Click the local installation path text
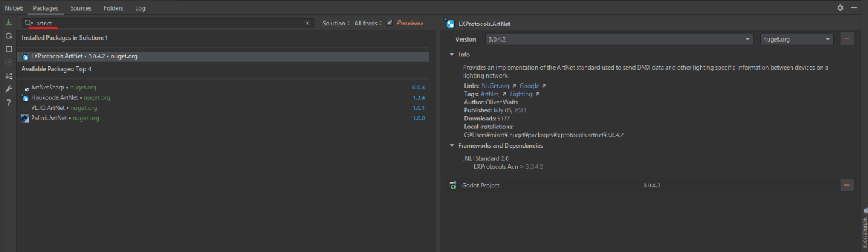The width and height of the screenshot is (868, 252). (543, 135)
